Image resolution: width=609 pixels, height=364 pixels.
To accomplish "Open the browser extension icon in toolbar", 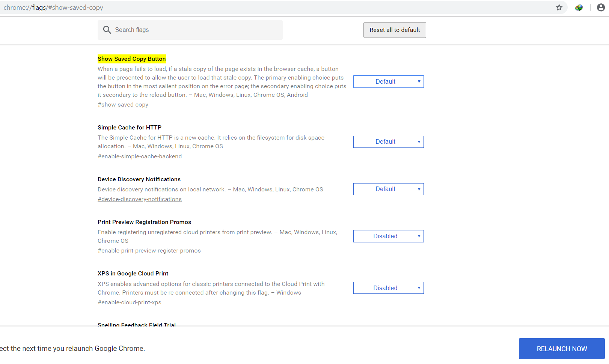I will 579,8.
